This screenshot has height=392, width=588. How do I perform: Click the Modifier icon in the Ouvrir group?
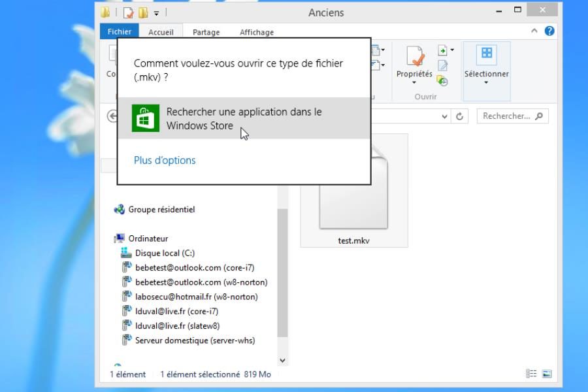(x=442, y=66)
